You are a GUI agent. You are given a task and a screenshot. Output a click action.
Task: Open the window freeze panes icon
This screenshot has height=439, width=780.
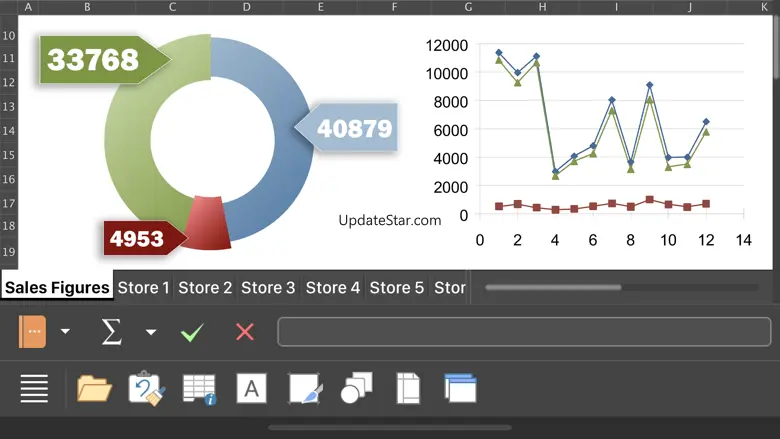point(460,388)
